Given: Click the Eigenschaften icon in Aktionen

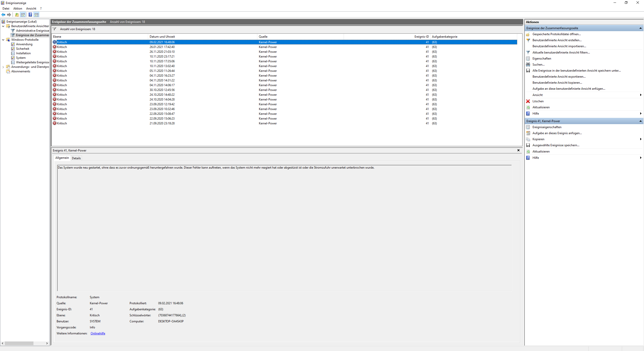Looking at the screenshot, I should tap(528, 59).
